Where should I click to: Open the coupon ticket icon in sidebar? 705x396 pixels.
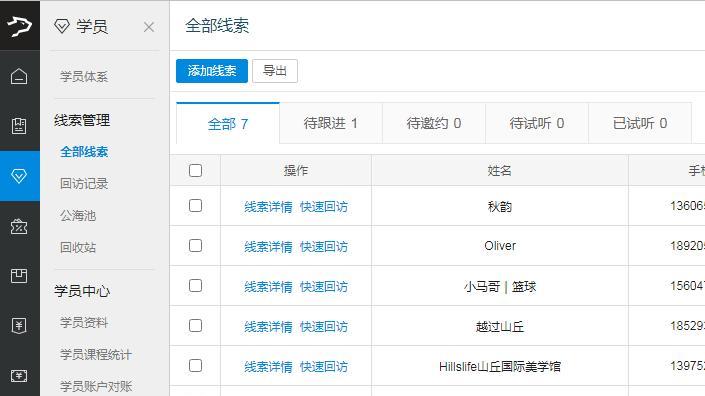(19, 226)
